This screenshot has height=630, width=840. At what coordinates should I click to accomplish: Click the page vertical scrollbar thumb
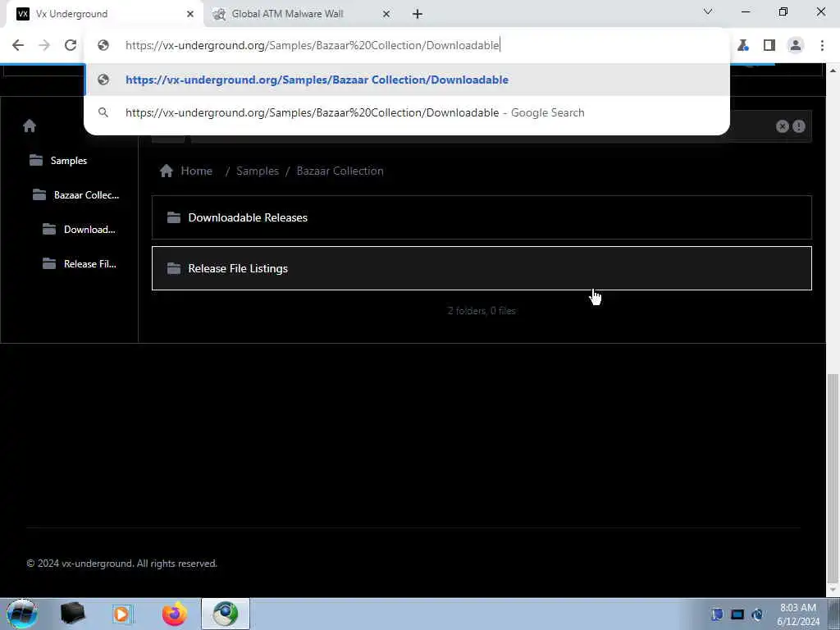833,477
